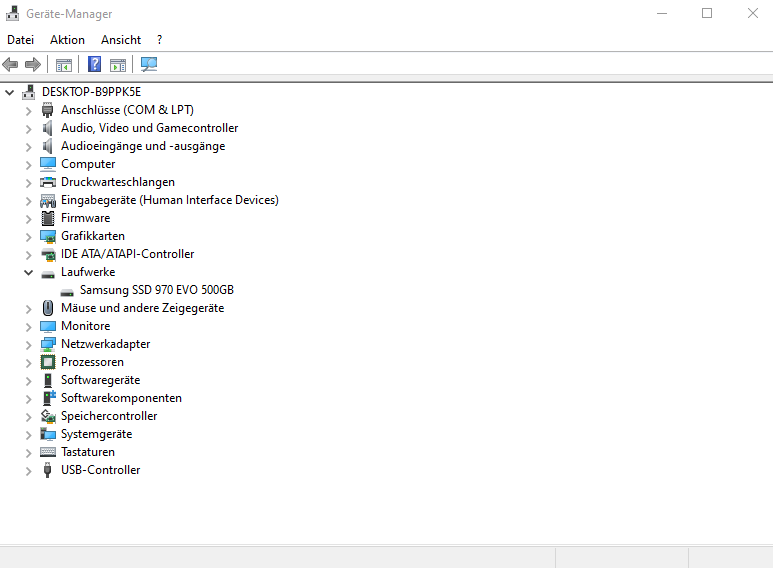
Task: Expand the Tastaturen category
Action: pyautogui.click(x=29, y=453)
